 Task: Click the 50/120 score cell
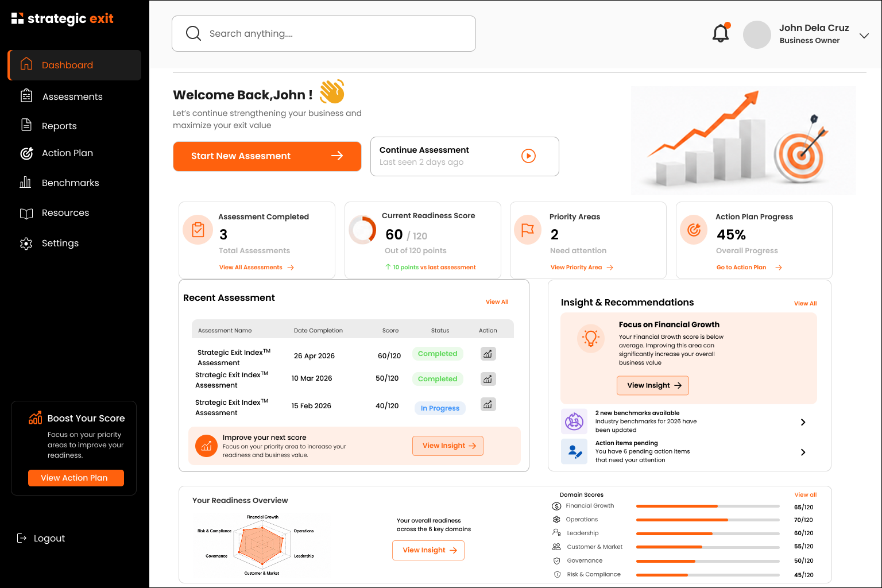(387, 378)
